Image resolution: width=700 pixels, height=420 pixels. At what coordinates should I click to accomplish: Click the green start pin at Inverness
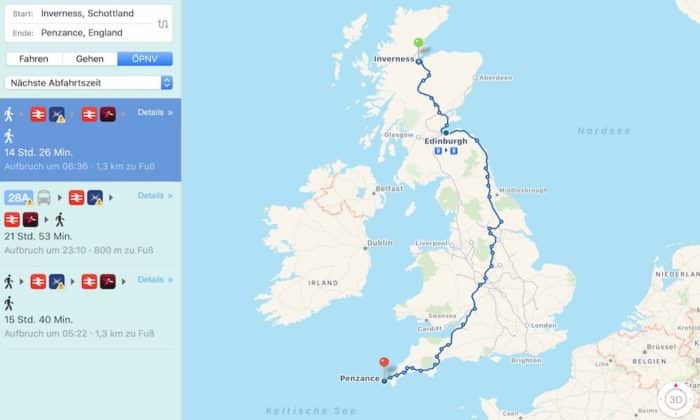(418, 45)
